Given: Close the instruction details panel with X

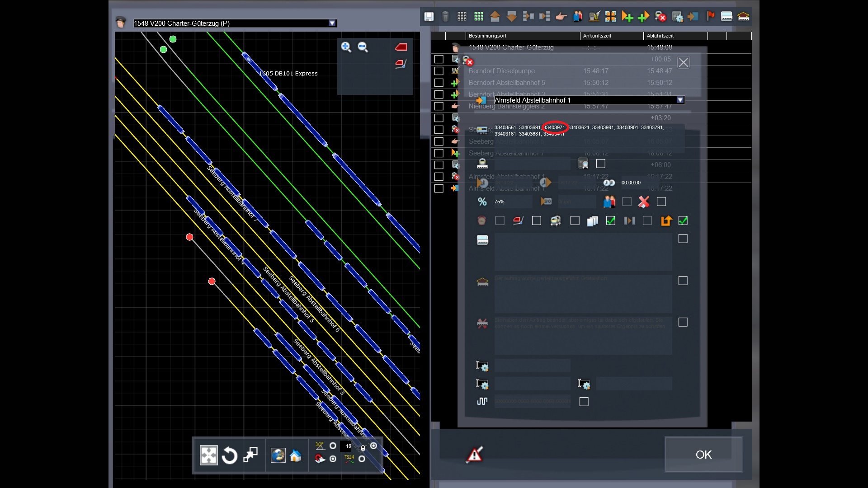Looking at the screenshot, I should pos(683,62).
